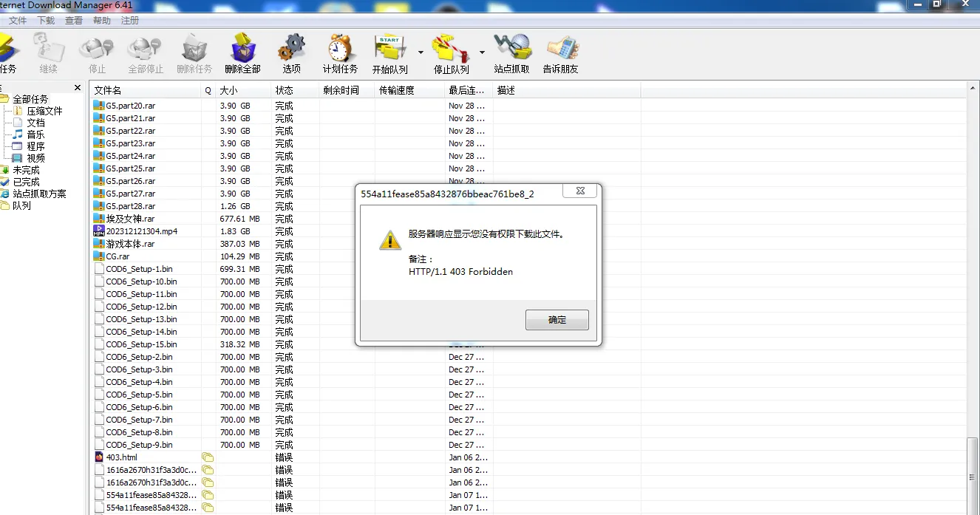Click the 确定 button in the error dialog
This screenshot has height=515, width=980.
pyautogui.click(x=557, y=319)
